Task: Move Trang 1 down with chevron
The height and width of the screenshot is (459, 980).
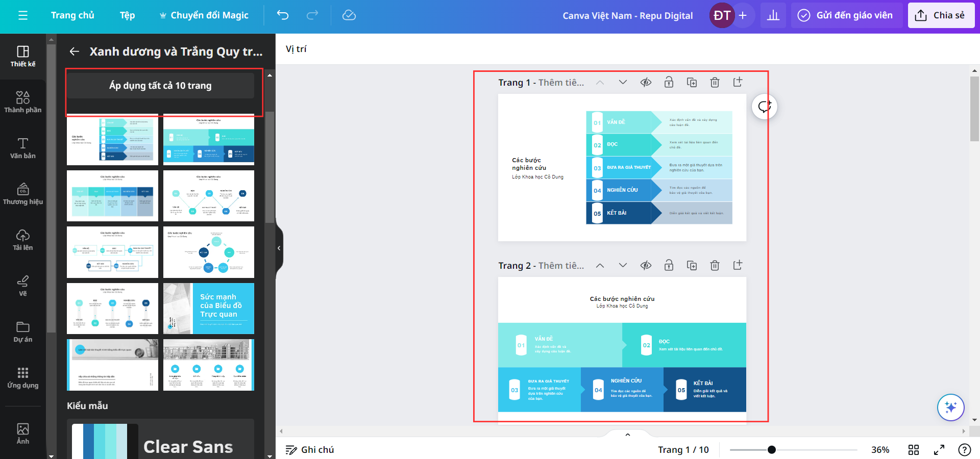Action: pos(623,82)
